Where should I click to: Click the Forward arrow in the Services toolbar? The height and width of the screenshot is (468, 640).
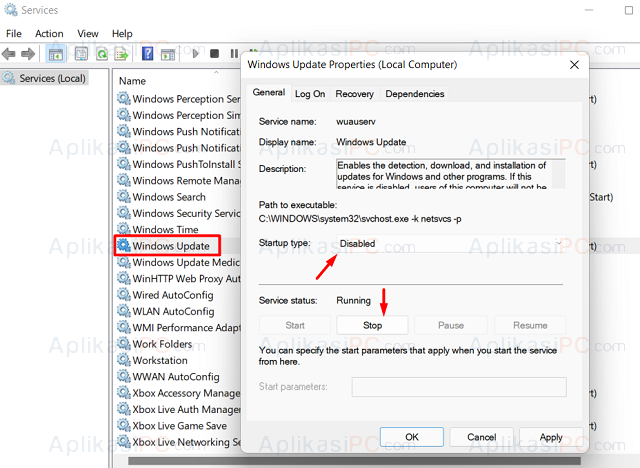(x=28, y=53)
